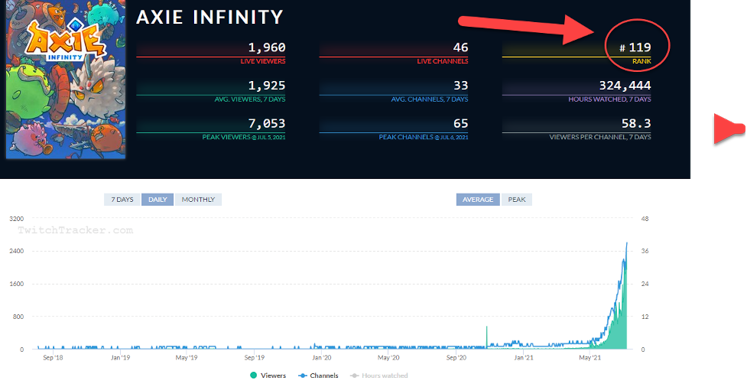Click the PEAK CHANNELS label
The image size is (747, 387).
[424, 137]
